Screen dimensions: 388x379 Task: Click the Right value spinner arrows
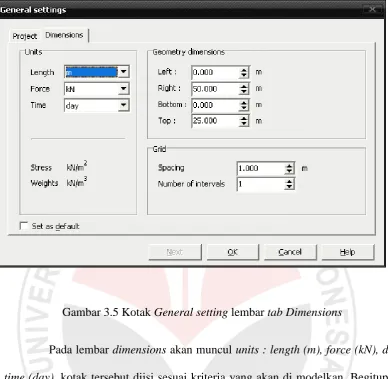point(244,89)
